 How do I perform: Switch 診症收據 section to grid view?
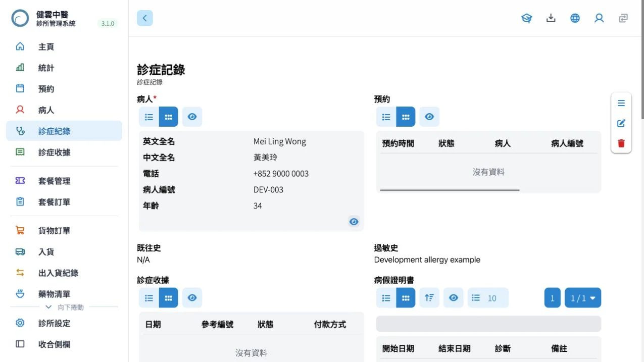point(169,298)
